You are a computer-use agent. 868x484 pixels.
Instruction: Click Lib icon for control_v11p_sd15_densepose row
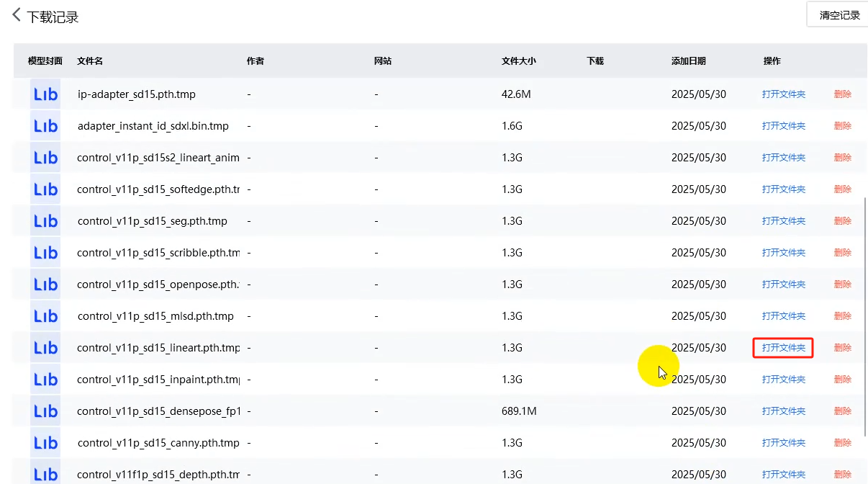point(45,411)
